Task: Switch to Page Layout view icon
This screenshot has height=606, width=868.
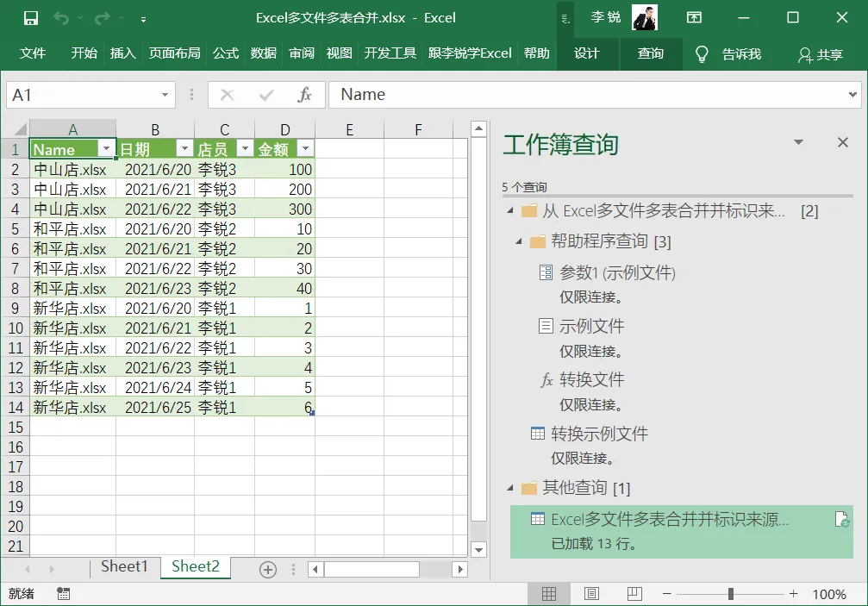Action: tap(592, 594)
